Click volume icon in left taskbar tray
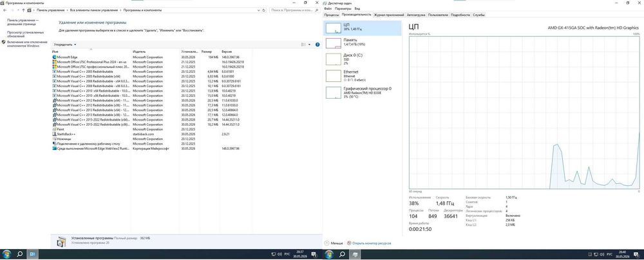 pos(279,255)
